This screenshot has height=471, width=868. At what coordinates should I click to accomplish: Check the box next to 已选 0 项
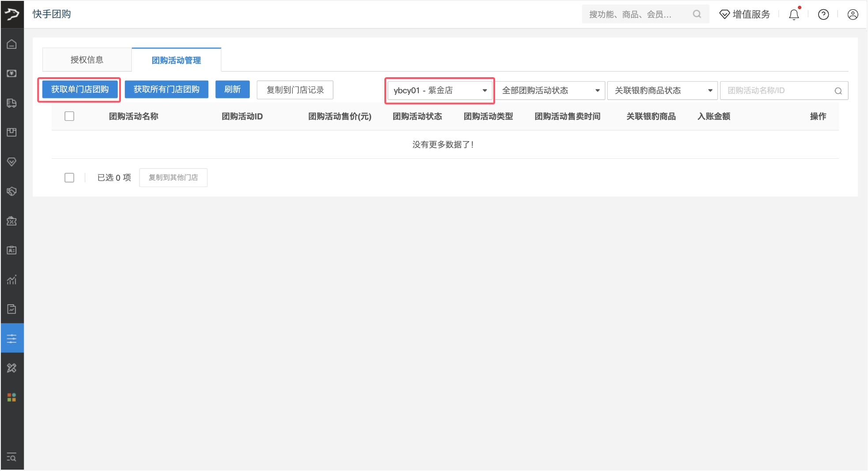pyautogui.click(x=69, y=177)
